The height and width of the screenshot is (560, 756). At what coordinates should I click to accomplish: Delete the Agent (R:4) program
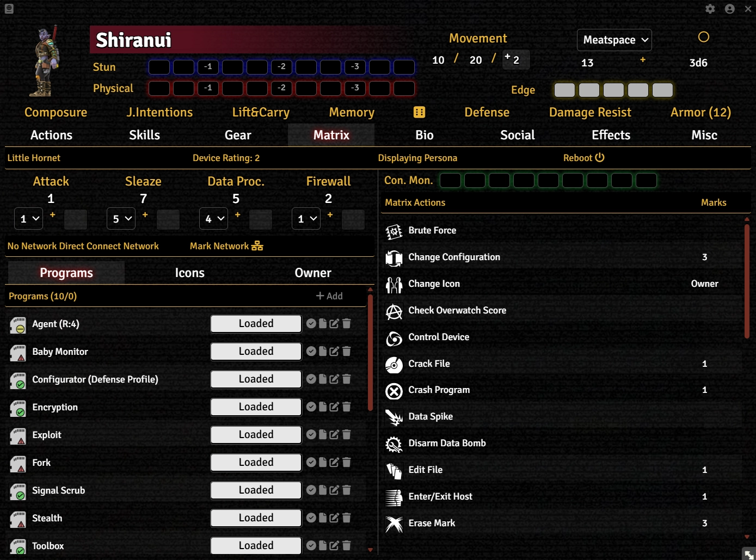tap(347, 324)
